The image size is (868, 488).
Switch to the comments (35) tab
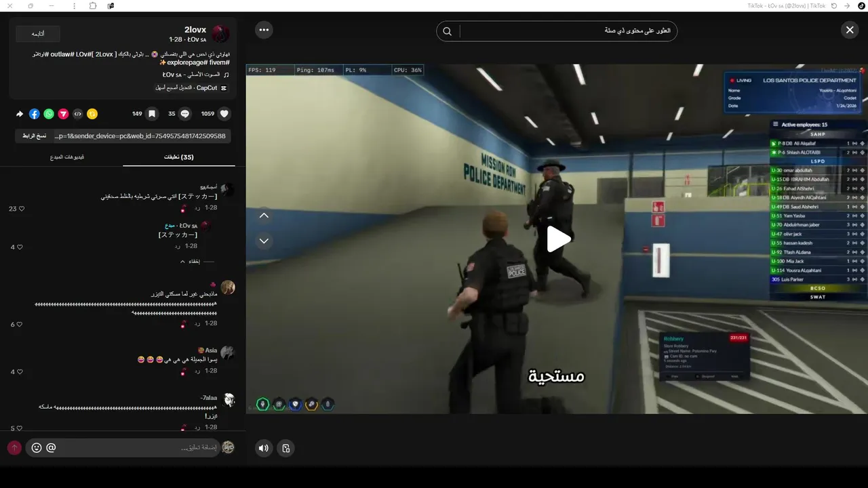[179, 157]
